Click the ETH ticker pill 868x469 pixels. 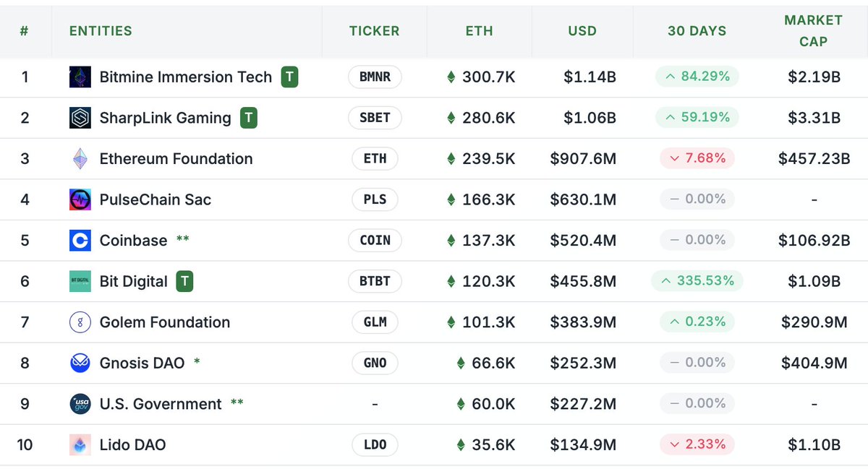[375, 159]
